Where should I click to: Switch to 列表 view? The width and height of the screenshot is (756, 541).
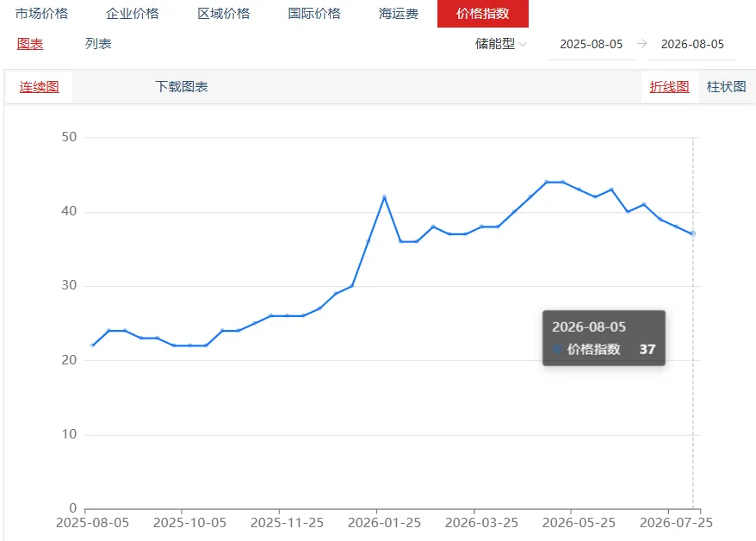click(98, 44)
